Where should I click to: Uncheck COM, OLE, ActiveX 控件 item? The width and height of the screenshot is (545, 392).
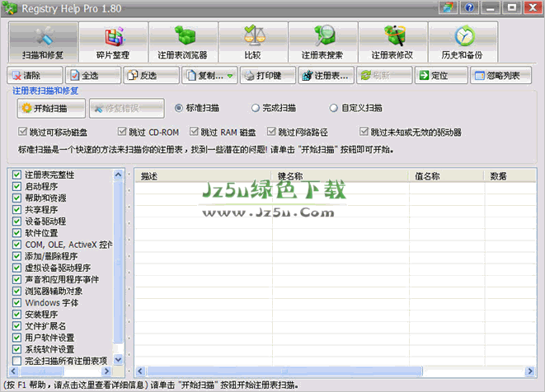(16, 245)
